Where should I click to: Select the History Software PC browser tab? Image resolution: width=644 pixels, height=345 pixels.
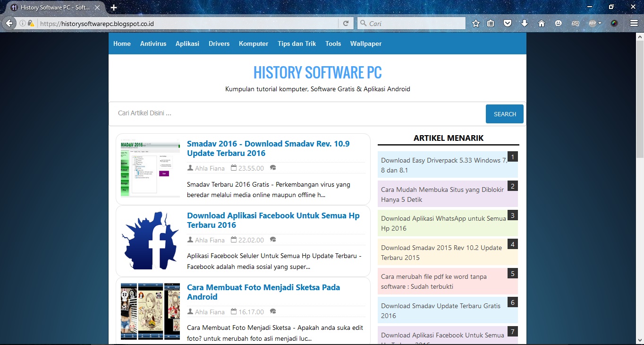[x=55, y=8]
